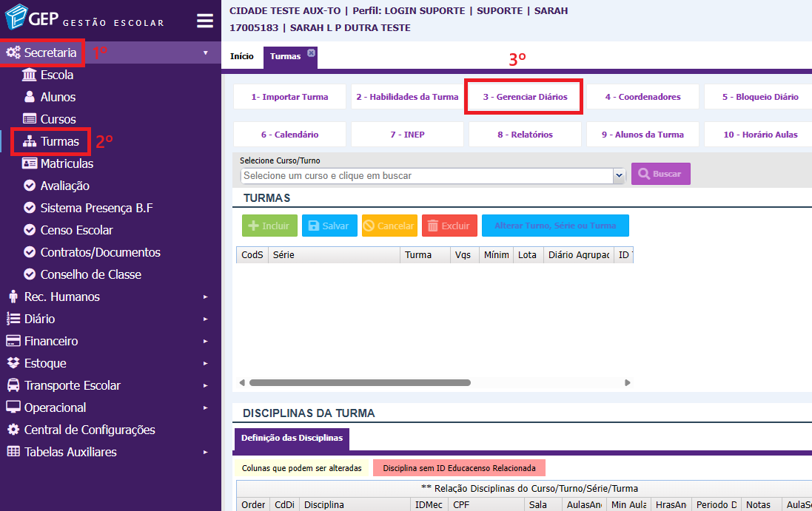This screenshot has height=511, width=812.
Task: Click the hamburger menu icon
Action: click(205, 21)
